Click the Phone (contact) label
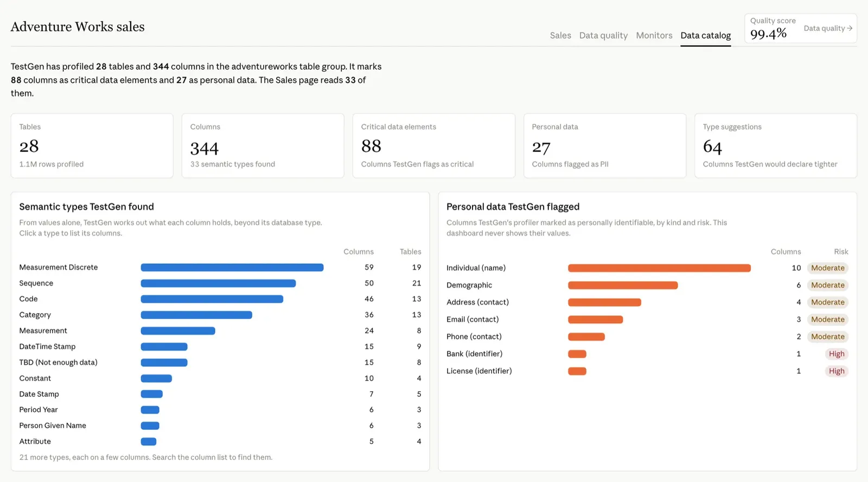Image resolution: width=868 pixels, height=482 pixels. pos(474,337)
